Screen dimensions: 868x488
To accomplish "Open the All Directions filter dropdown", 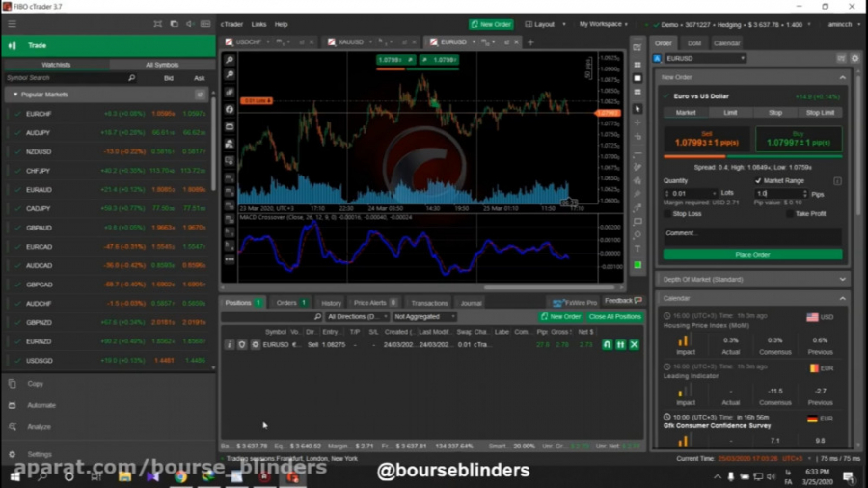I will [x=357, y=317].
